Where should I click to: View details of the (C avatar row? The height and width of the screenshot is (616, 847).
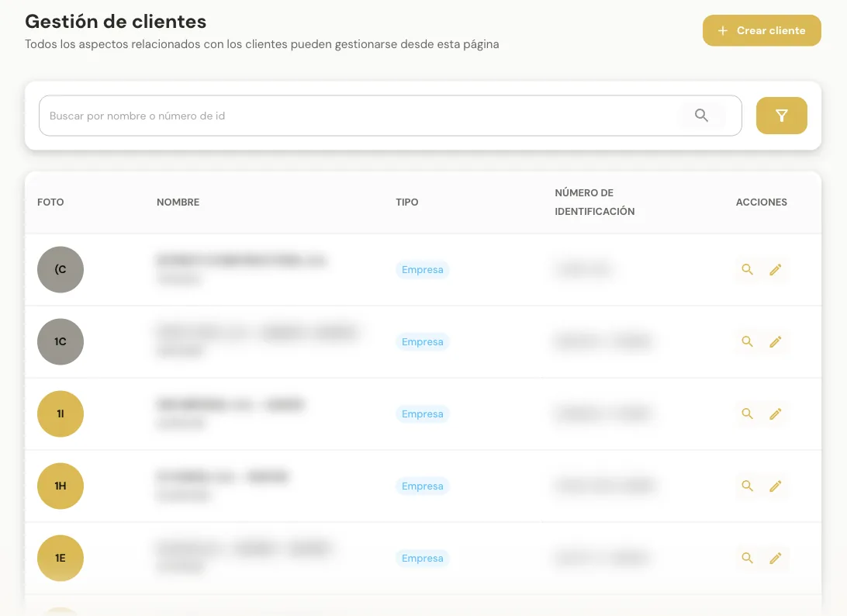(747, 269)
